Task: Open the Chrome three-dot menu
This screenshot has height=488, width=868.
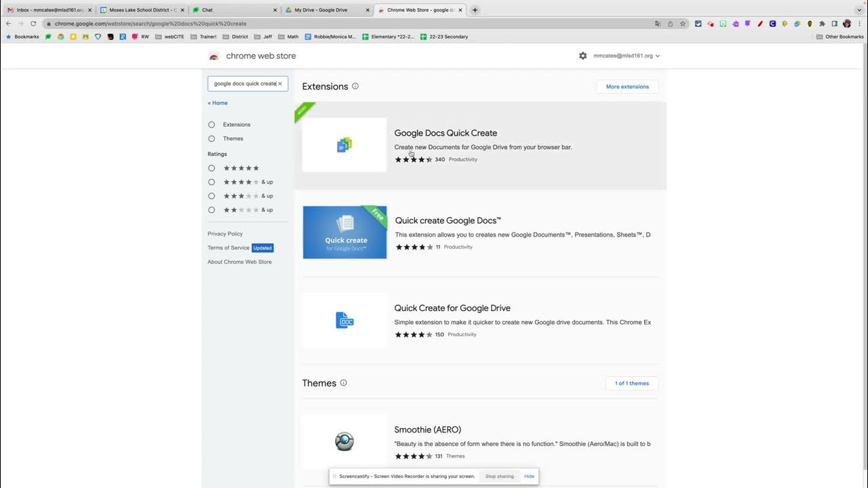Action: pyautogui.click(x=859, y=23)
